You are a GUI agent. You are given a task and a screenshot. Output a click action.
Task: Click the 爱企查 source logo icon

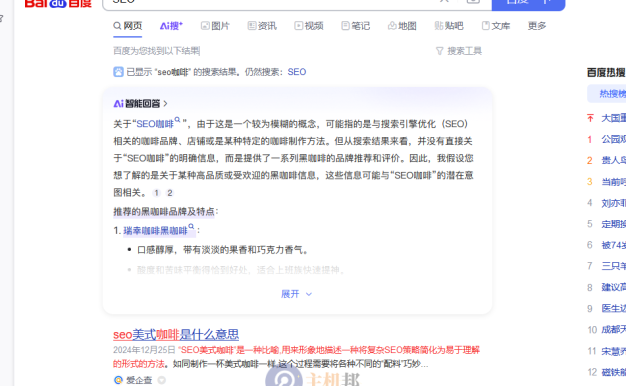118,380
